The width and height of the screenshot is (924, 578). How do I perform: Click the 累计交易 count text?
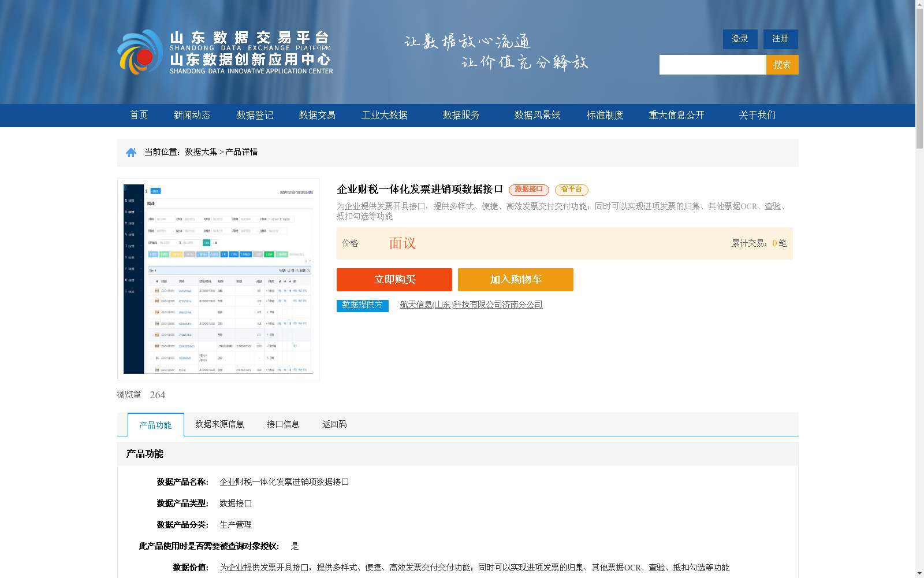coord(759,243)
